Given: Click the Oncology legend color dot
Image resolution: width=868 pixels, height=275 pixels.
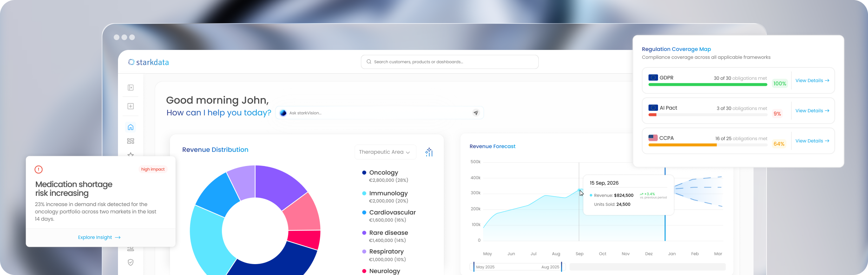Looking at the screenshot, I should click(x=364, y=173).
